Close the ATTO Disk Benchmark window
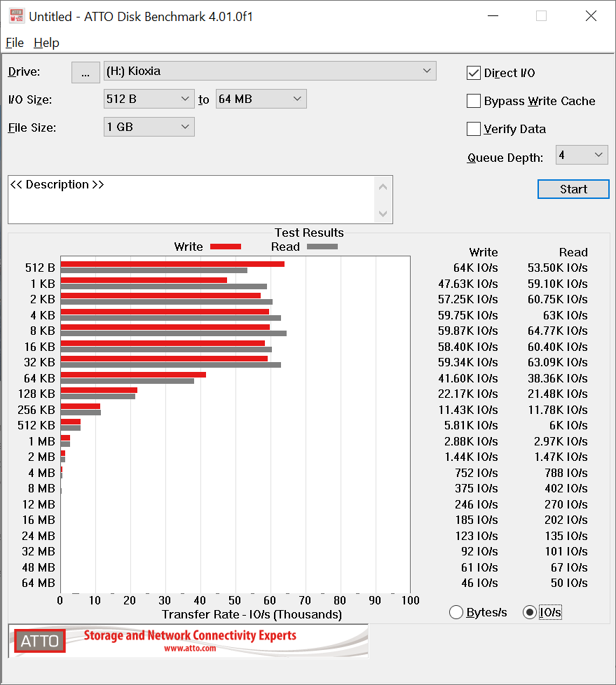The height and width of the screenshot is (685, 616). 591,16
